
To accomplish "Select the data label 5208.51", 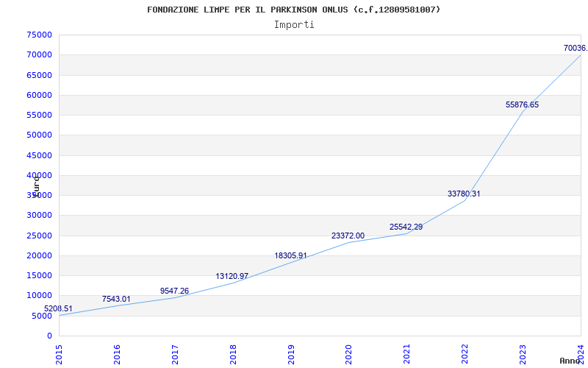I will (x=58, y=308).
